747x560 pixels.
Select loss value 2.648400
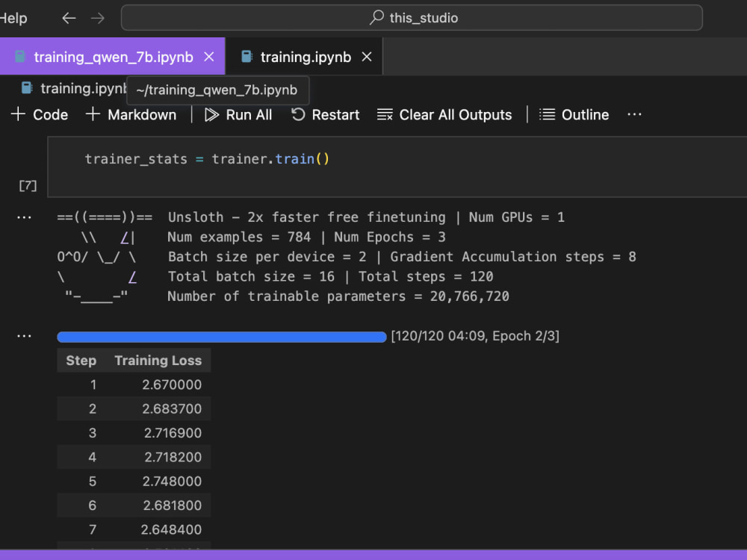[x=171, y=529]
